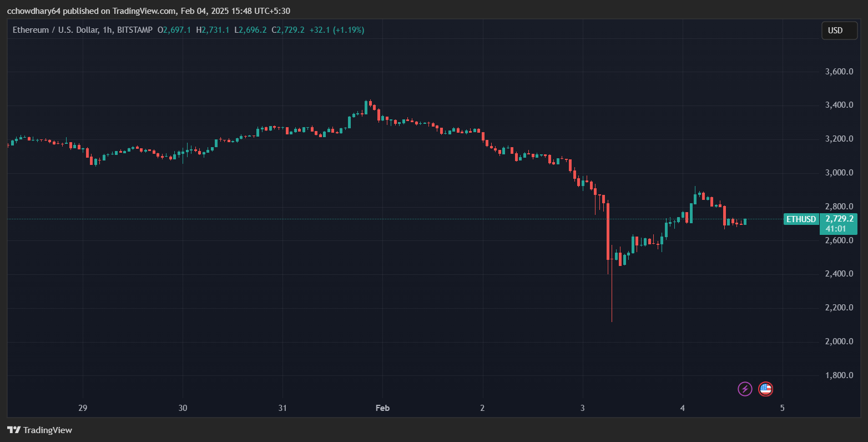Screen dimensions: 868x442
Task: Click the teal ETHUSD label on price axis
Action: (801, 219)
